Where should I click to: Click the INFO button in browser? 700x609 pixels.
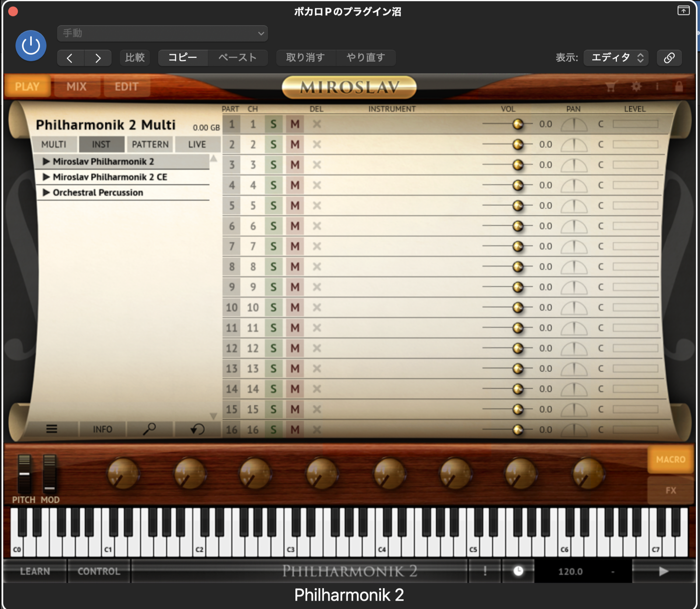click(102, 429)
